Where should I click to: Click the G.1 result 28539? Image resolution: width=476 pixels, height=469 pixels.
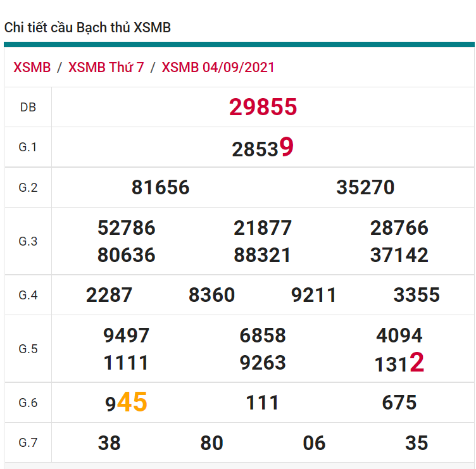[x=263, y=148]
